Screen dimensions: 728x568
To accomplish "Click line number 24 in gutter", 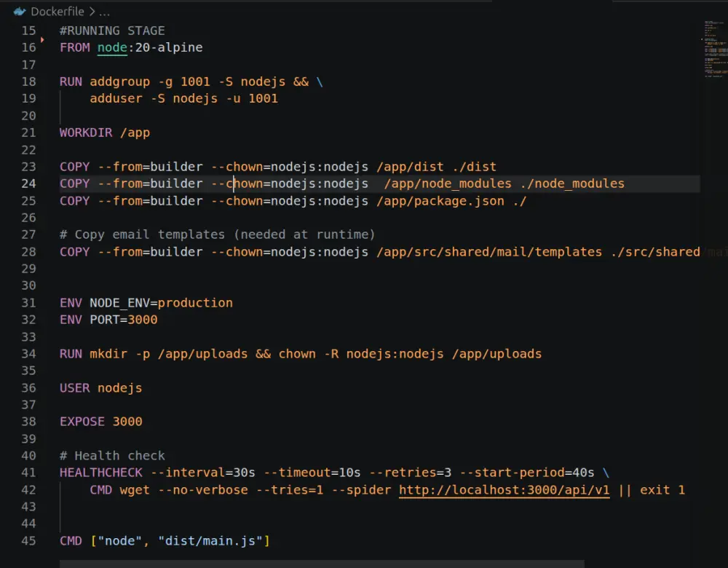I will (28, 184).
